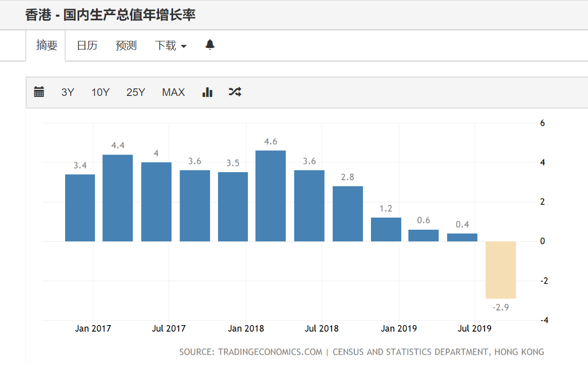Click the 3.5 bar in the chart
This screenshot has height=365, width=588.
pyautogui.click(x=233, y=206)
